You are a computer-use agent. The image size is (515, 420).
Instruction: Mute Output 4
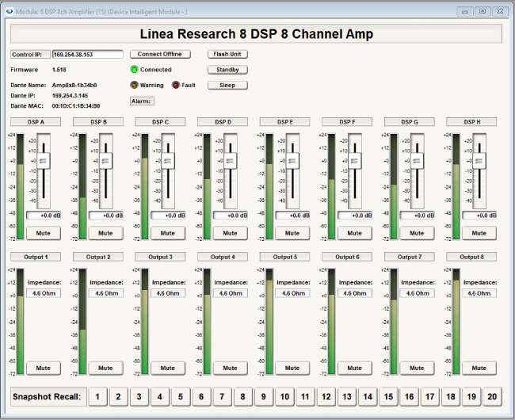click(230, 368)
